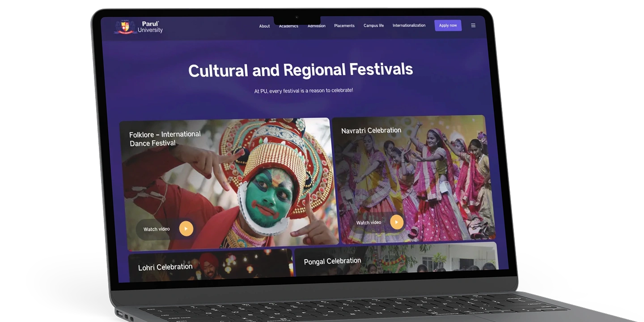The height and width of the screenshot is (322, 644).
Task: Click the Navratri Celebration title text
Action: (x=371, y=131)
